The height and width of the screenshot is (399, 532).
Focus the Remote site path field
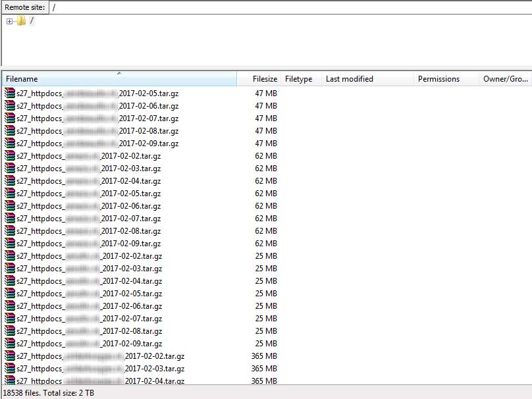pyautogui.click(x=290, y=7)
